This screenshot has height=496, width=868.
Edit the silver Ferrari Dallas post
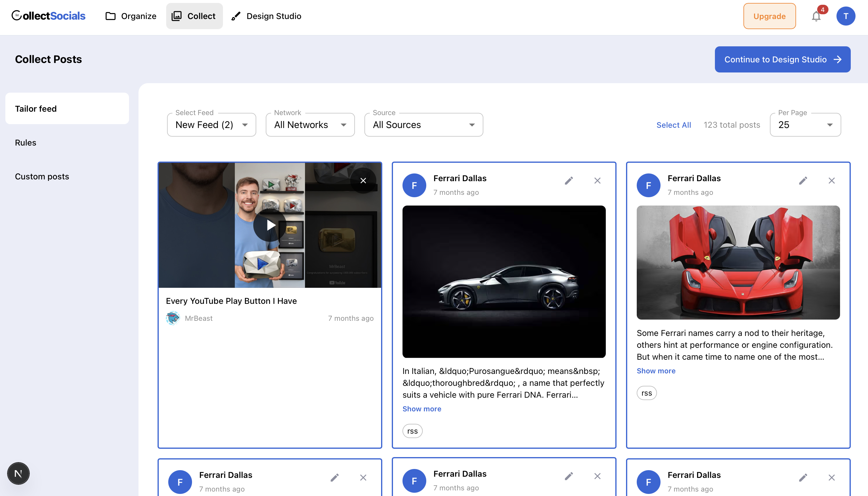(569, 181)
